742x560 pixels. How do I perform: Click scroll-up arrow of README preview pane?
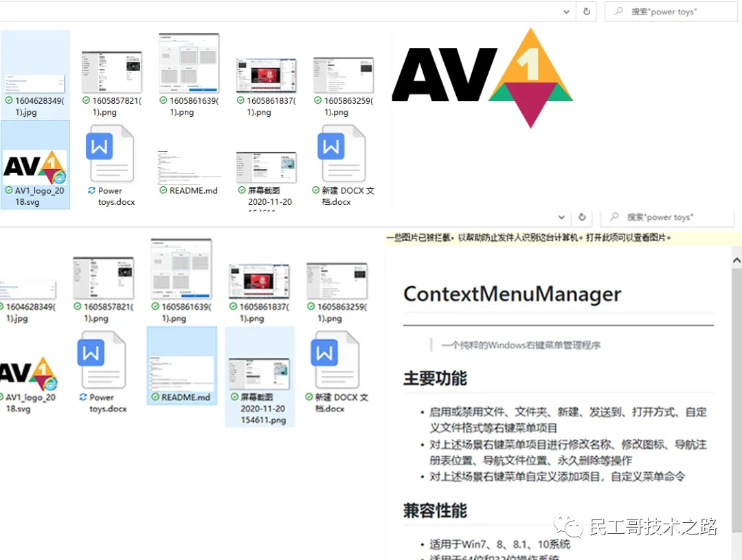737,260
